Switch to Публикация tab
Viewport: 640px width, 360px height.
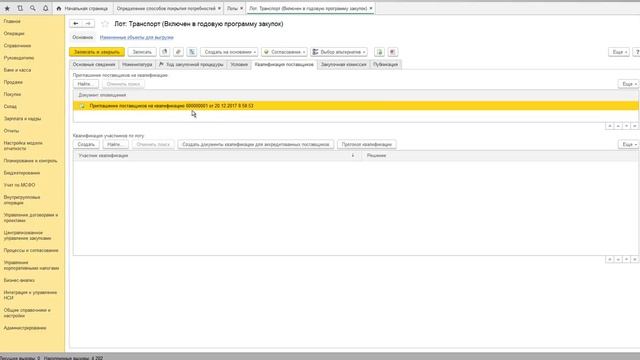pyautogui.click(x=386, y=64)
